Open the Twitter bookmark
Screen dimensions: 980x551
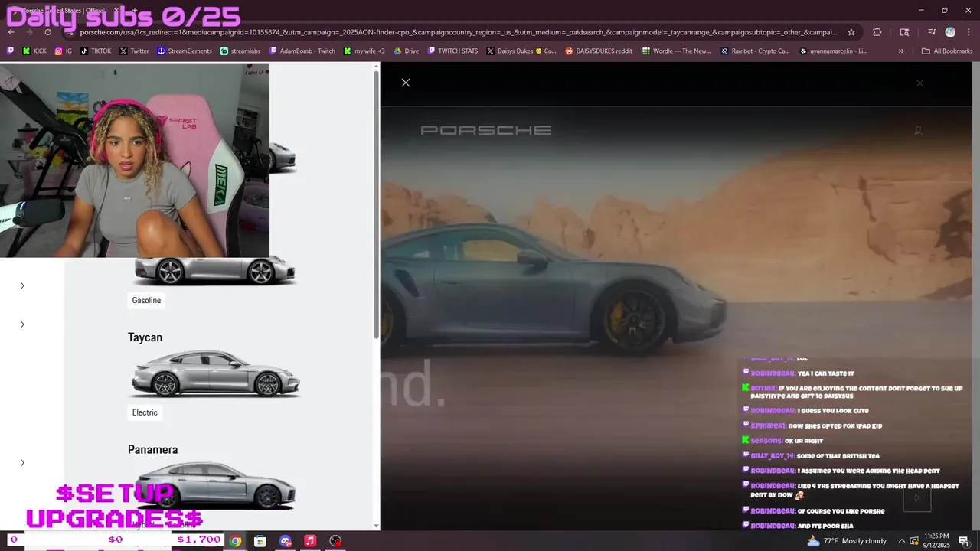(134, 51)
